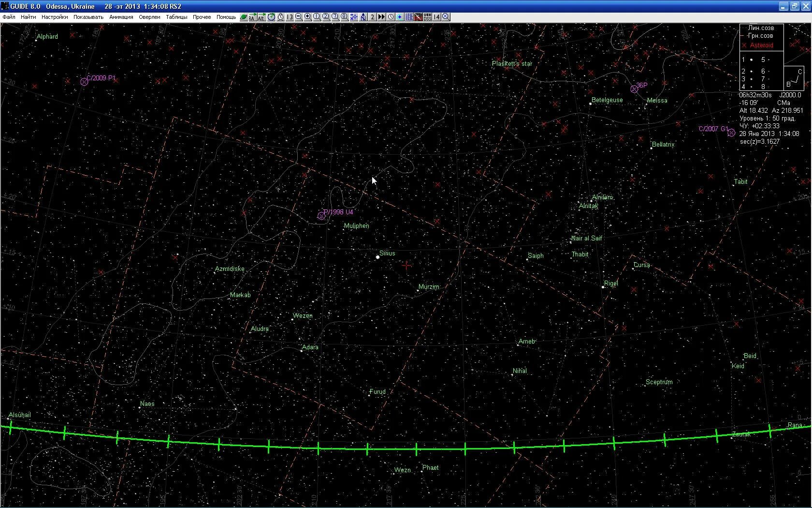Viewport: 812px width, 508px height.
Task: Click the north arrow toolbar icon
Action: (x=363, y=17)
